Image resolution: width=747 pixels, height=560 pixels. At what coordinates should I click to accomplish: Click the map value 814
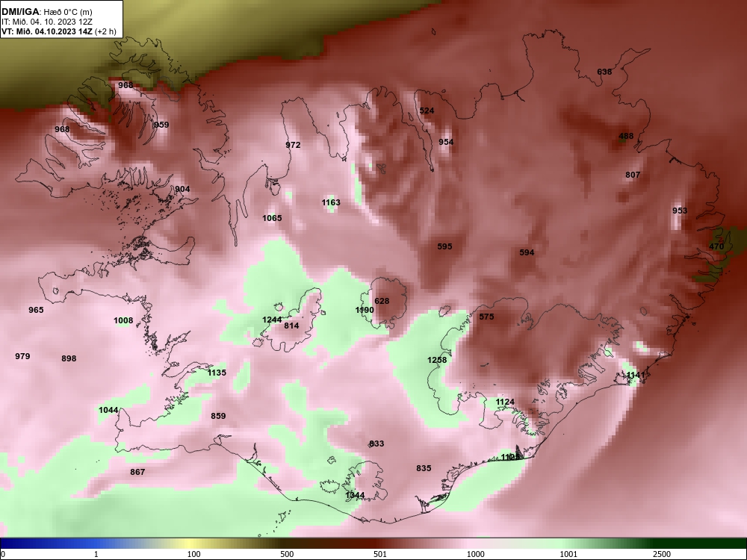[x=291, y=326]
